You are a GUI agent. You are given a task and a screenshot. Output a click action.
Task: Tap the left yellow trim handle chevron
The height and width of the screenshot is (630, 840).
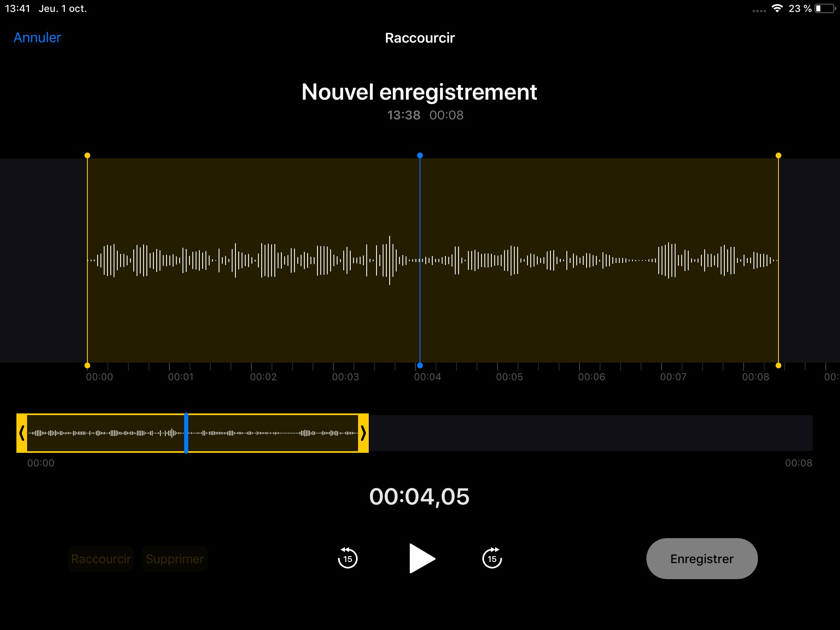point(22,433)
